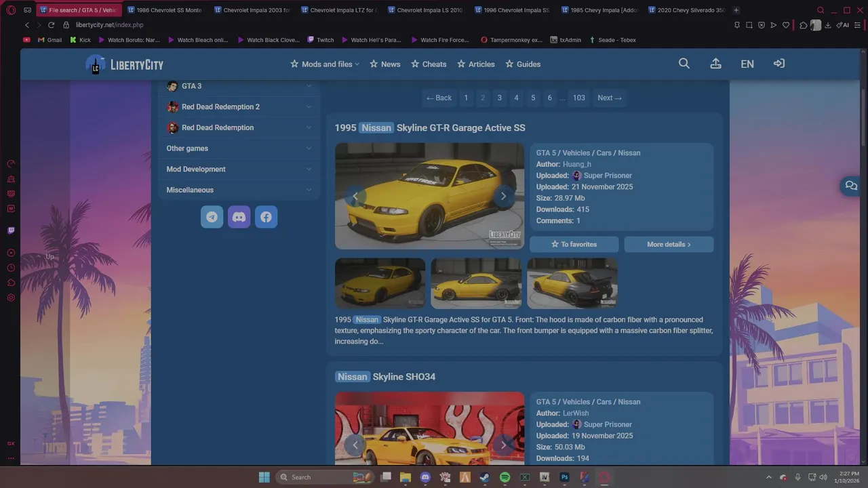Add GT-R Garage Active SS to favorites

574,244
